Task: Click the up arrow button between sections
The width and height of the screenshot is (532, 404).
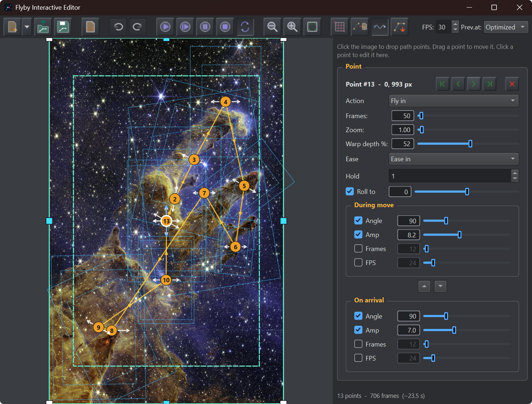Action: point(424,286)
